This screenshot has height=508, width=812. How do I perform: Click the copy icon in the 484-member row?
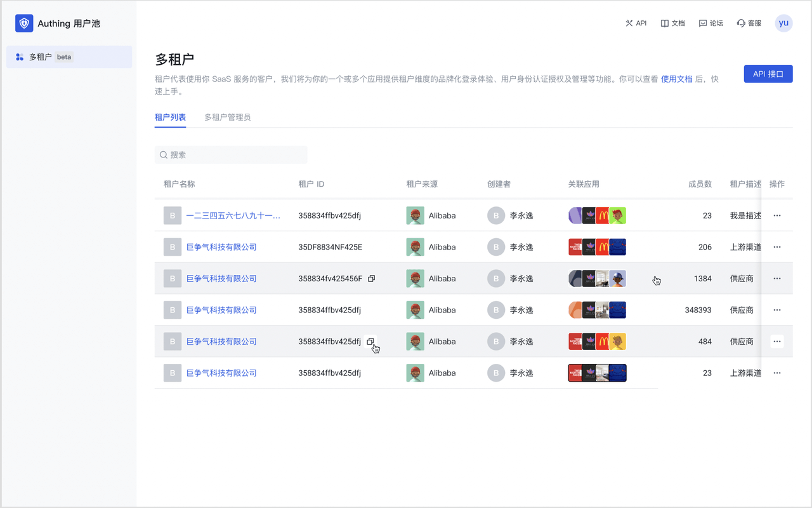(x=371, y=342)
